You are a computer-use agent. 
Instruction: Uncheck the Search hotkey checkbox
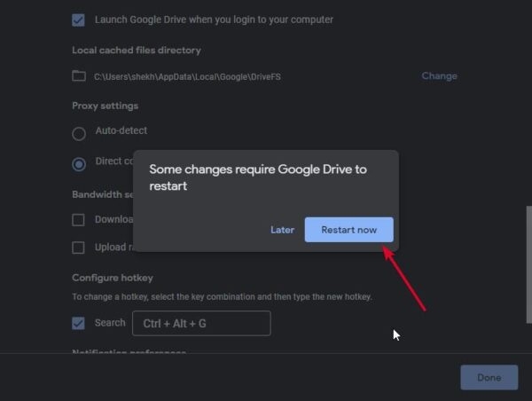pyautogui.click(x=79, y=323)
